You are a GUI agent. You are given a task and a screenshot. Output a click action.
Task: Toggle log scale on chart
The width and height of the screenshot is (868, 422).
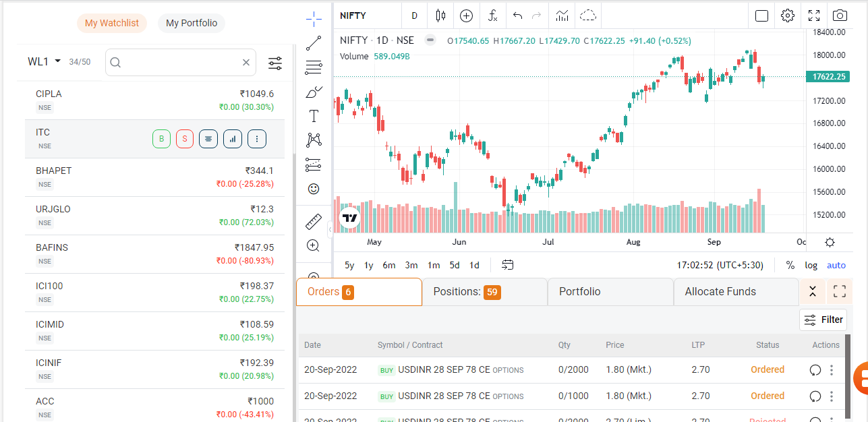pyautogui.click(x=811, y=266)
